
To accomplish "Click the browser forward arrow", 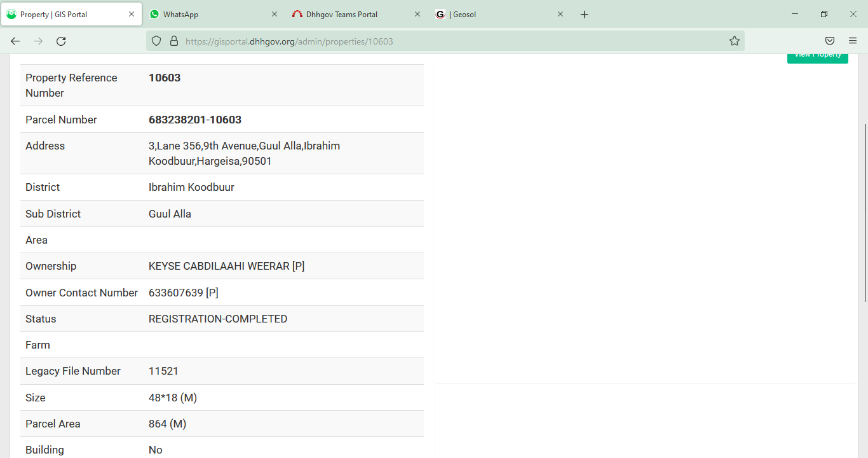I will pos(38,41).
